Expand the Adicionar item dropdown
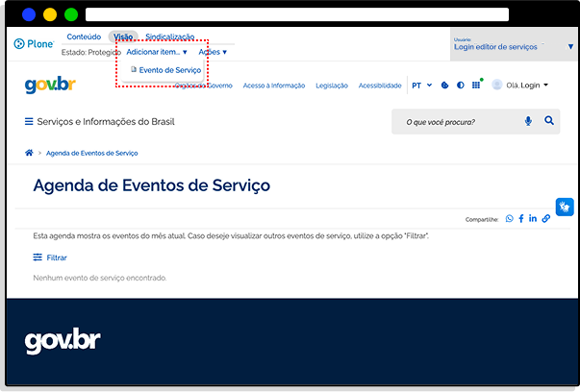The height and width of the screenshot is (392, 580). pos(157,52)
